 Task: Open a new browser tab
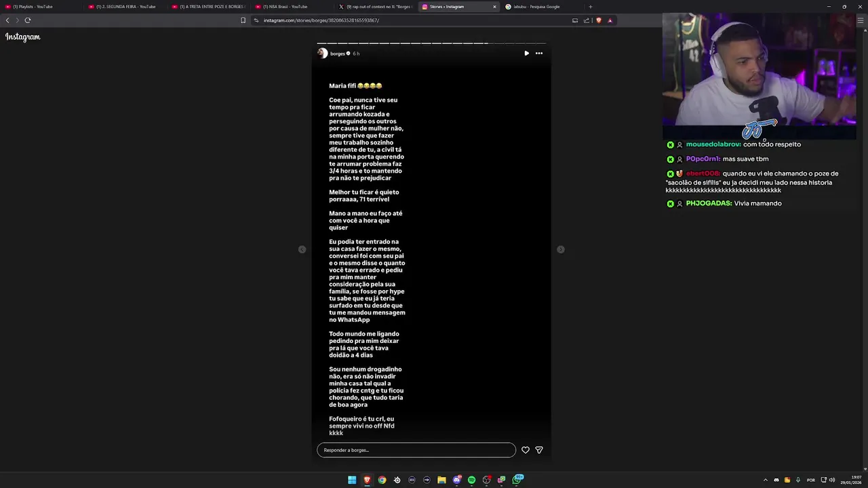(x=590, y=7)
